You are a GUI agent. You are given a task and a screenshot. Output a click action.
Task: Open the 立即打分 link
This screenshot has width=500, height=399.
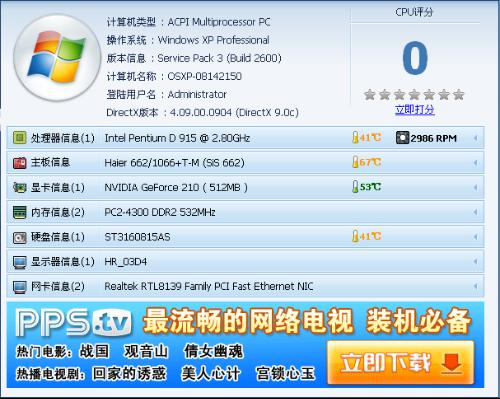415,109
